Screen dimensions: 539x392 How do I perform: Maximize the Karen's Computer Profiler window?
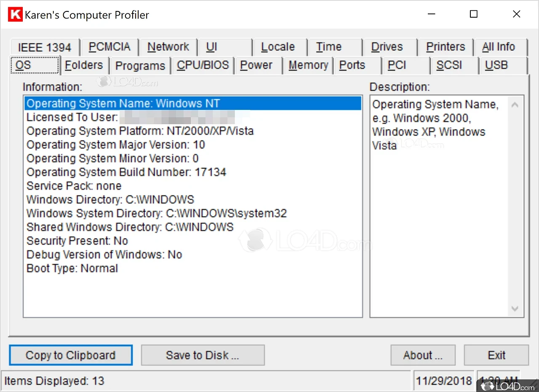(x=474, y=14)
